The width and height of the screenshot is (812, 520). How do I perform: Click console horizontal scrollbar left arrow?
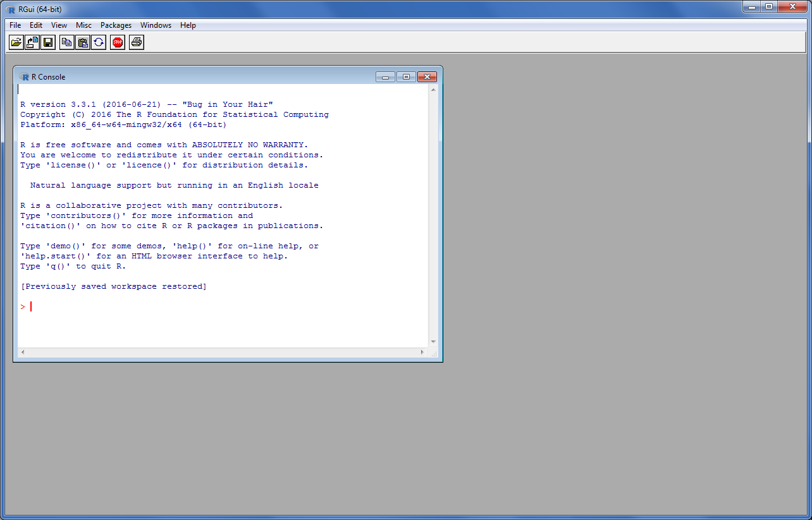point(23,352)
